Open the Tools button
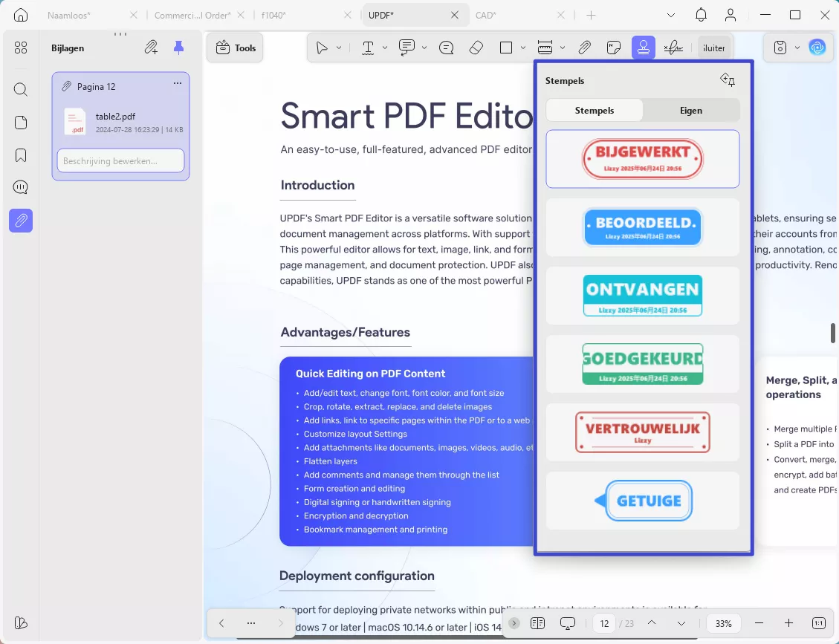The height and width of the screenshot is (644, 839). pos(236,48)
